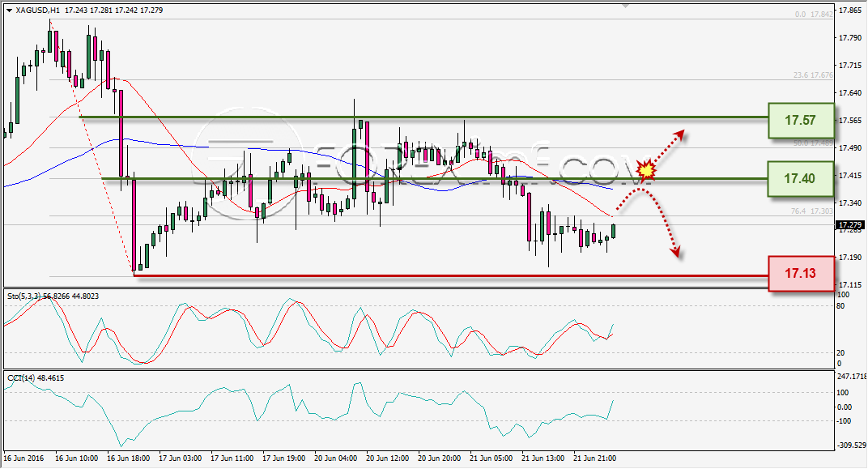The height and width of the screenshot is (469, 868).
Task: Click the 20 level on Stochastic scale
Action: 840,352
